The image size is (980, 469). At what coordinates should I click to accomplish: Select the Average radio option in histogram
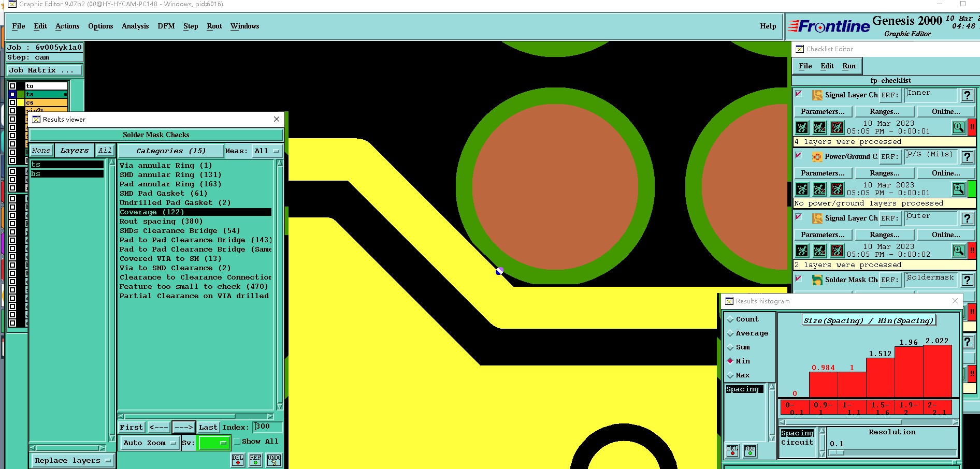click(730, 333)
